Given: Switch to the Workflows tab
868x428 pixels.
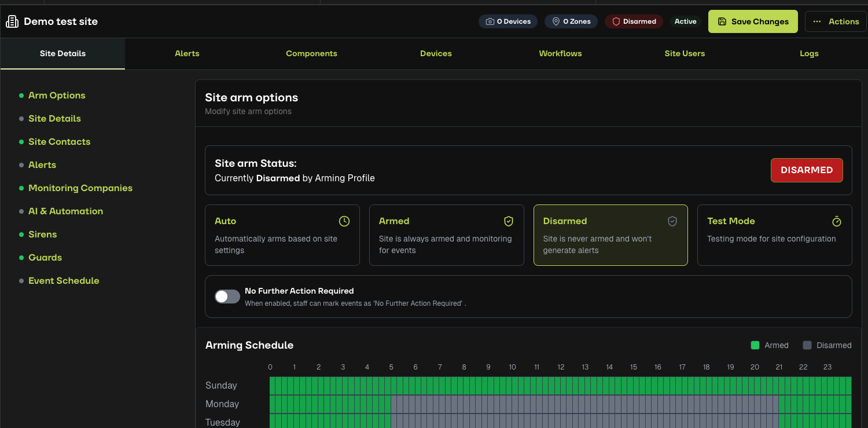Looking at the screenshot, I should [560, 53].
